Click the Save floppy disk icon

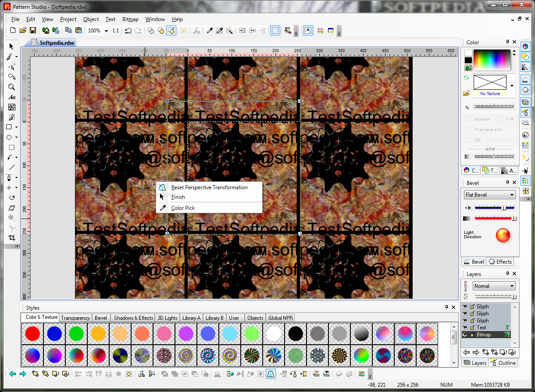click(x=33, y=30)
